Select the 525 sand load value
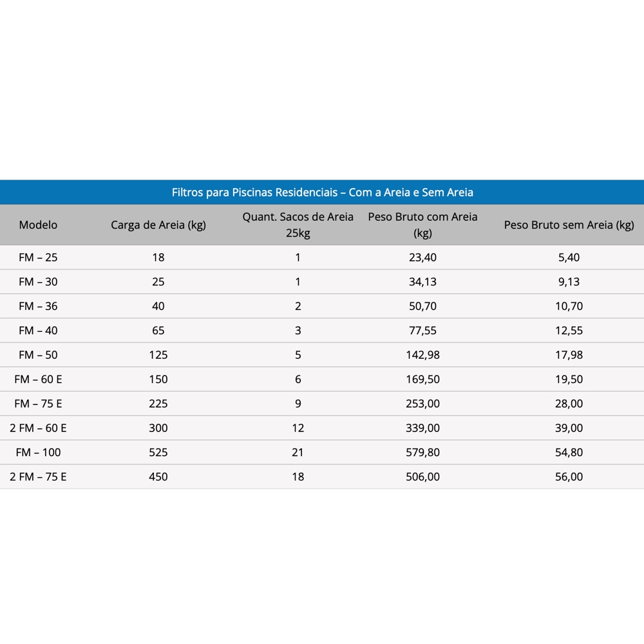 click(x=158, y=453)
